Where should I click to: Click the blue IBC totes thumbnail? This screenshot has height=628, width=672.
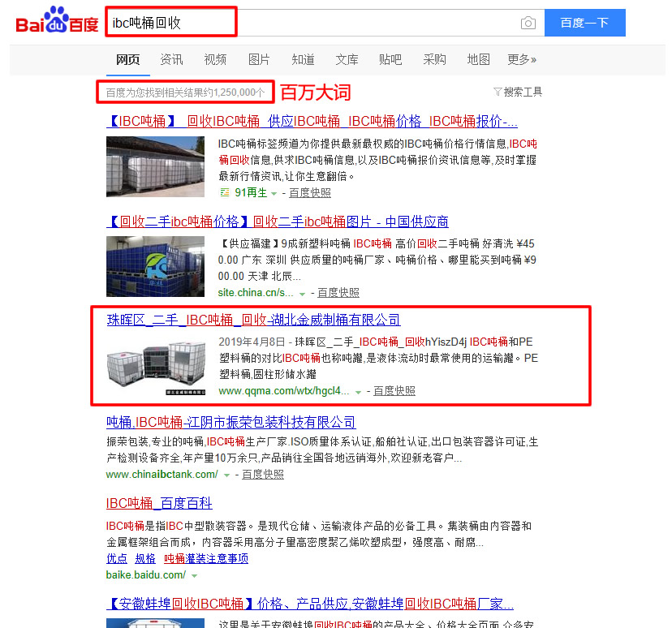[155, 266]
